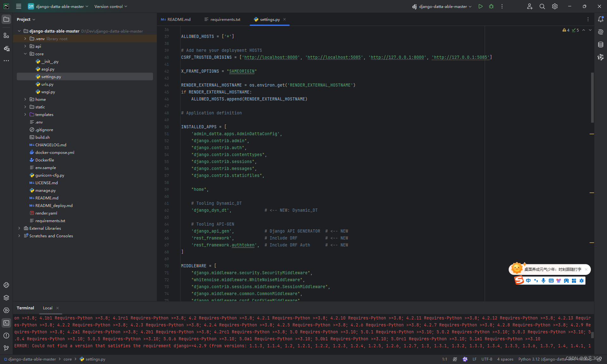607x364 pixels.
Task: Open the Project tool window folder icon
Action: [x=6, y=19]
